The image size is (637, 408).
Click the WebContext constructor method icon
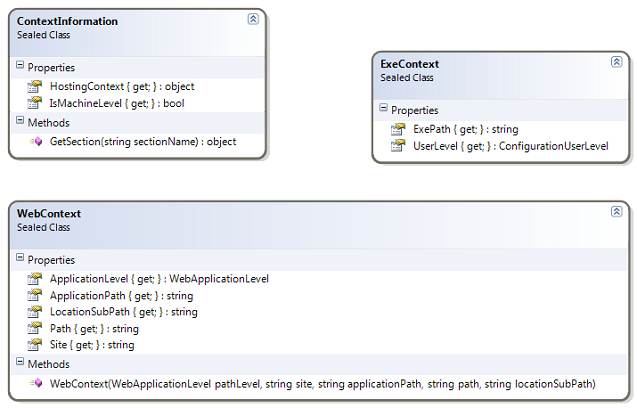(36, 383)
